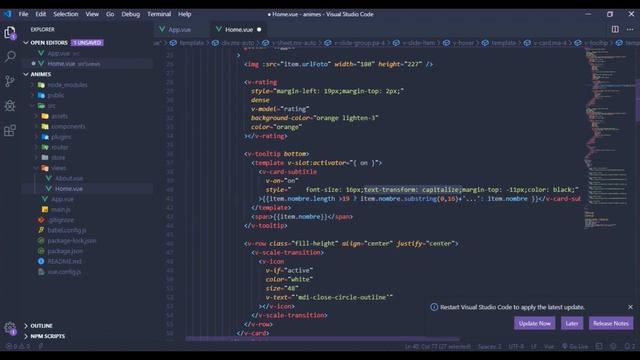
Task: Open babel.config.js in the file tree
Action: pos(67,230)
